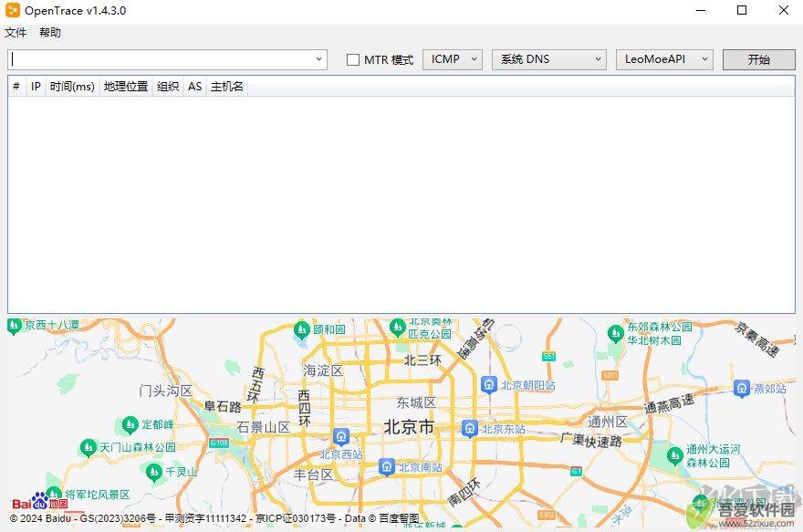
Task: Select the 北京朝阳站 railway station icon
Action: pyautogui.click(x=488, y=384)
